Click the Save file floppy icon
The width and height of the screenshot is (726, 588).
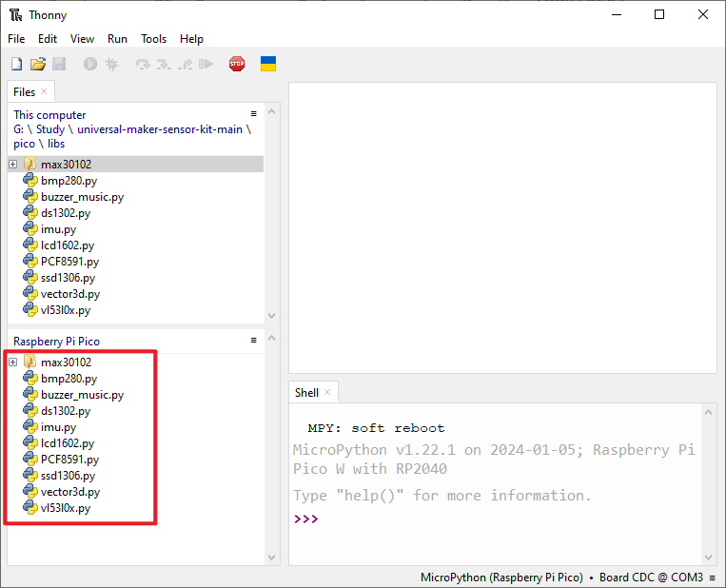point(59,64)
